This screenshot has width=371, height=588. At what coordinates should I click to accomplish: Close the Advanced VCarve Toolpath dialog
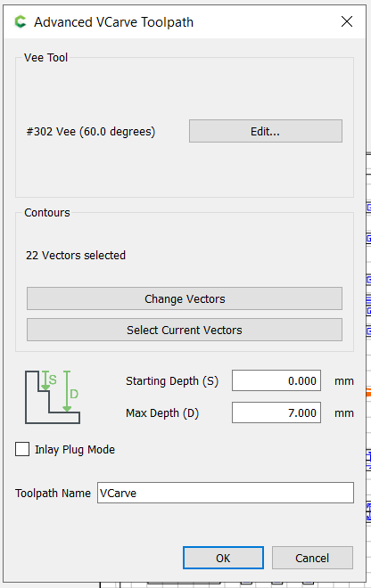coord(347,21)
